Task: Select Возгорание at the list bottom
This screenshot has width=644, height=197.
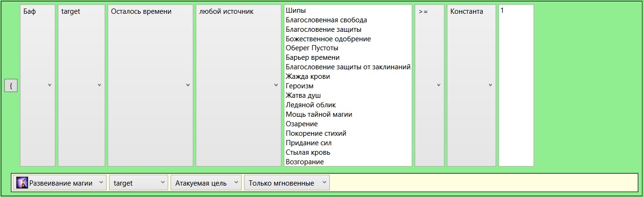Action: click(x=305, y=162)
